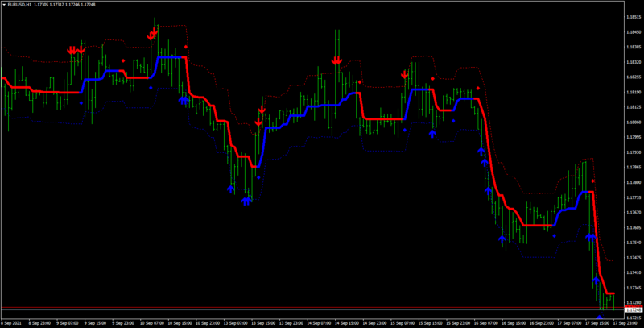The image size is (644, 328).
Task: Select the 1.18060 price scale label
Action: (x=634, y=122)
